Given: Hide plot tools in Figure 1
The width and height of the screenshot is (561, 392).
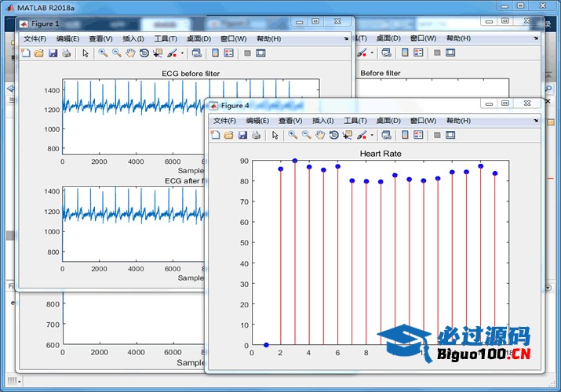Looking at the screenshot, I should (x=247, y=53).
